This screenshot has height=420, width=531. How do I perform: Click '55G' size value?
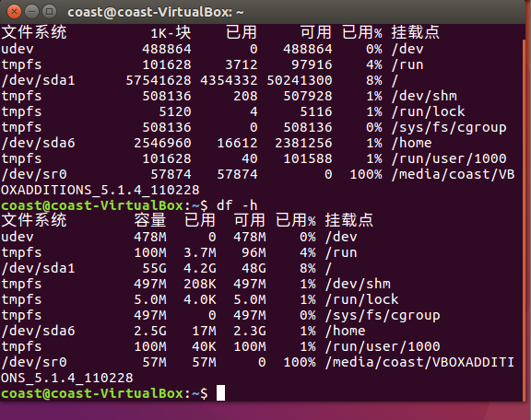coord(155,268)
